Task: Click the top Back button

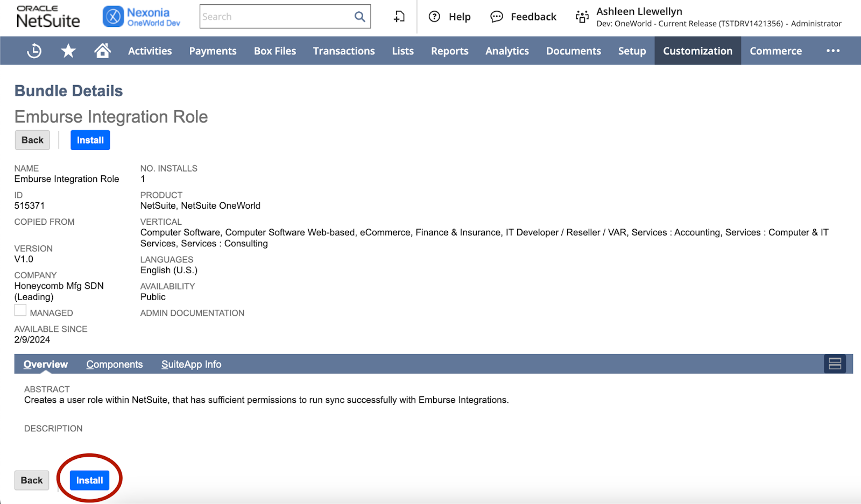Action: point(32,140)
